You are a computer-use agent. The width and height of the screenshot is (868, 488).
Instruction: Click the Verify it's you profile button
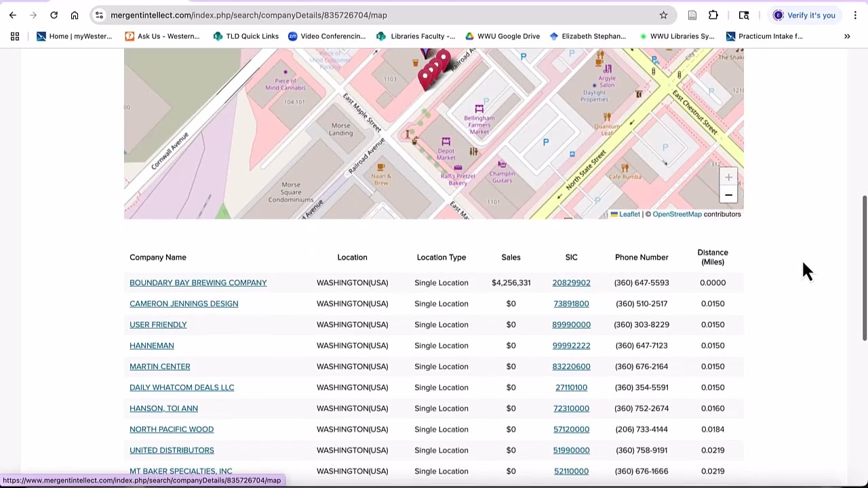point(804,15)
